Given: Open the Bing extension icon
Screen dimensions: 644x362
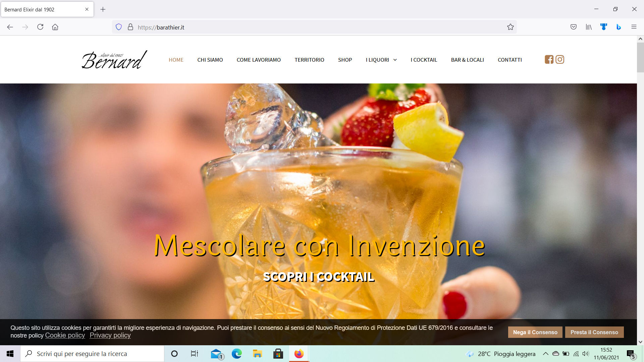Looking at the screenshot, I should (618, 27).
